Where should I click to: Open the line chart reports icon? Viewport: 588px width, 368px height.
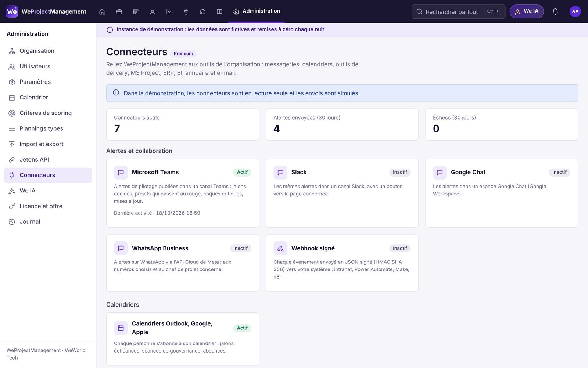(169, 12)
